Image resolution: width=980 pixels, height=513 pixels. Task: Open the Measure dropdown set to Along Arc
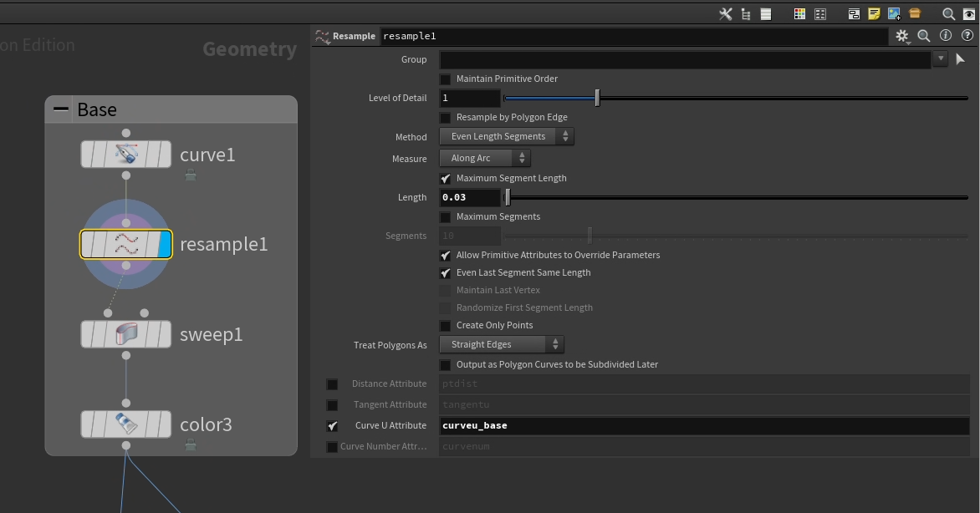point(484,159)
